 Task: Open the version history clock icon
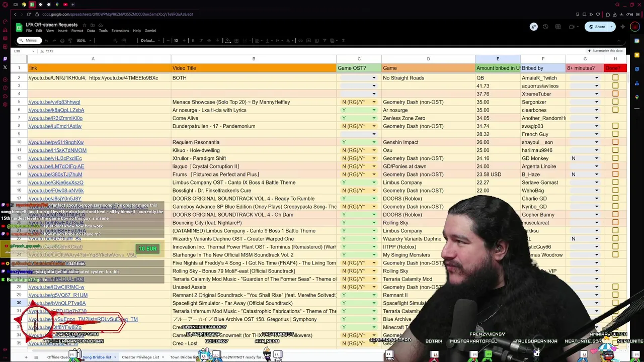(x=545, y=27)
